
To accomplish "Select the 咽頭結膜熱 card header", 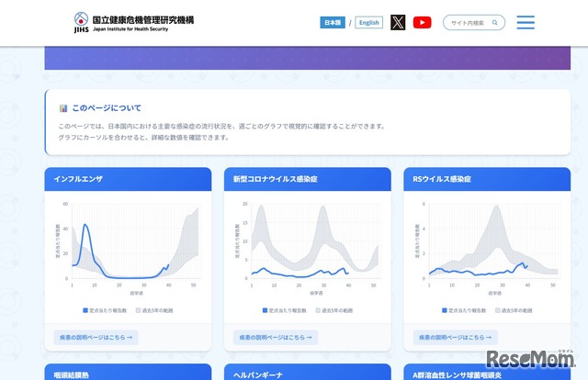I will pyautogui.click(x=128, y=372).
